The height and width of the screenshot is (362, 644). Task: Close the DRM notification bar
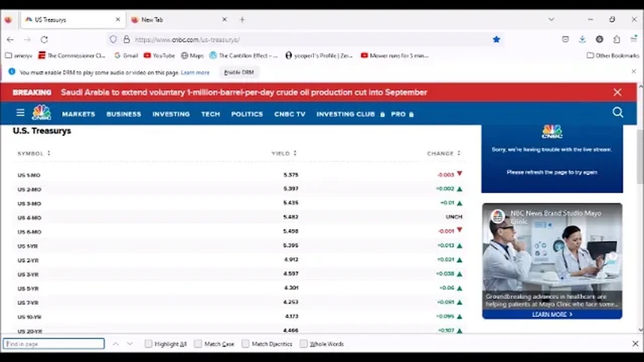pos(633,72)
